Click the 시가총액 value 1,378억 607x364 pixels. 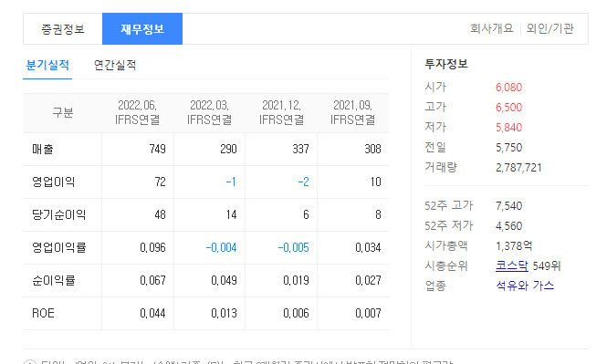click(x=514, y=245)
